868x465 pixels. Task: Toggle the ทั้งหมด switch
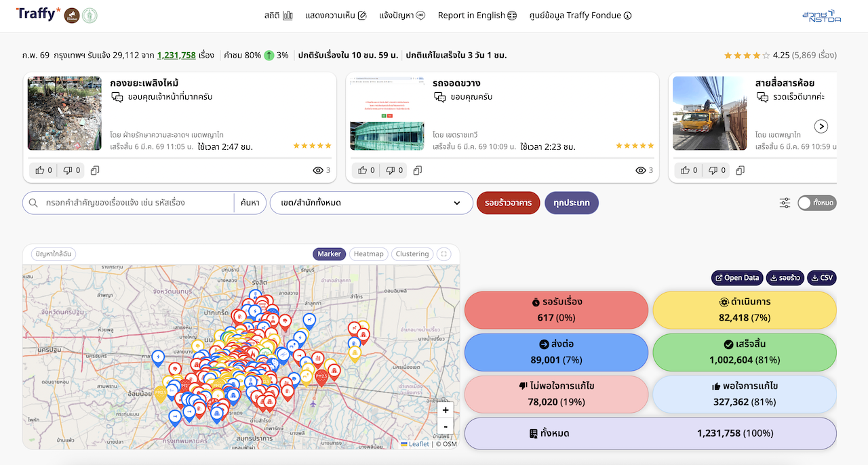point(816,203)
